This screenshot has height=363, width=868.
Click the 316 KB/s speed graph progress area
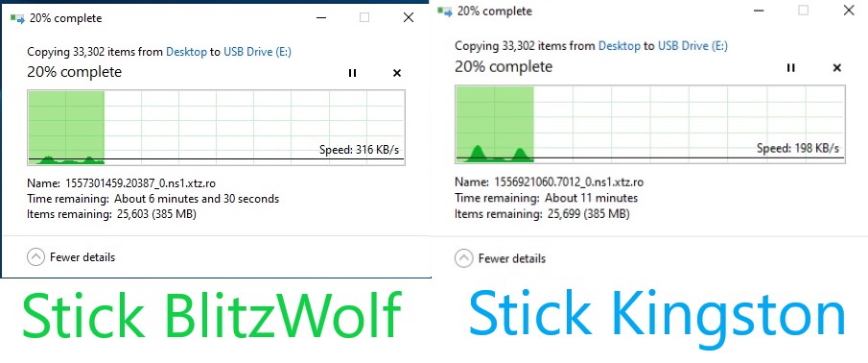tap(216, 128)
